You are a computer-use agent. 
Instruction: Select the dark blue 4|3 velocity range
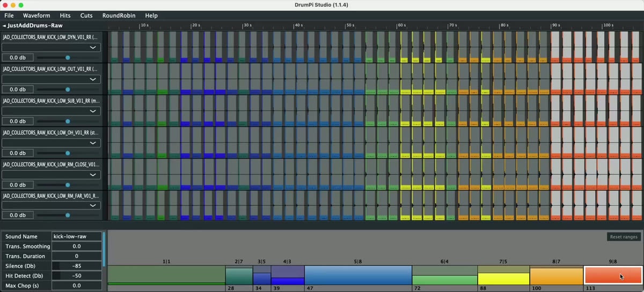tap(288, 275)
